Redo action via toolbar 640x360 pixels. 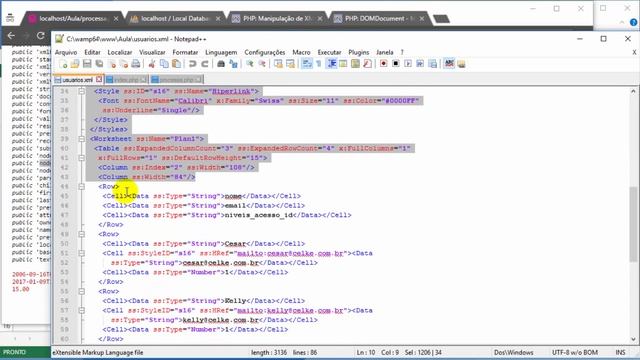(204, 64)
